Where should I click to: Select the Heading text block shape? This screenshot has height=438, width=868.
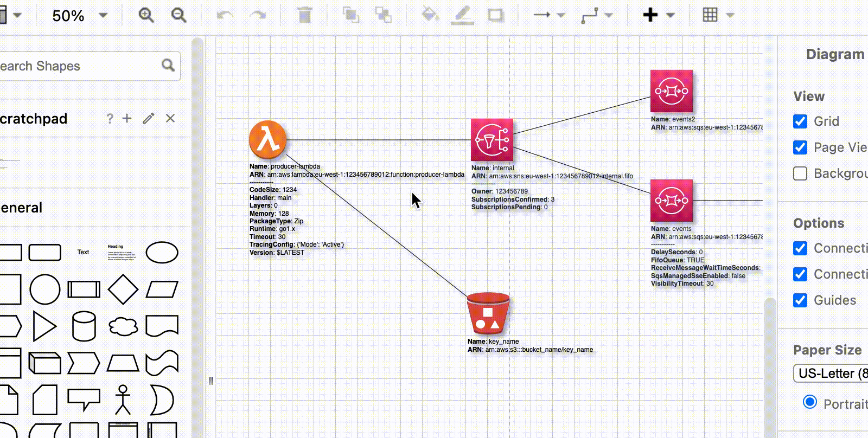click(x=122, y=253)
